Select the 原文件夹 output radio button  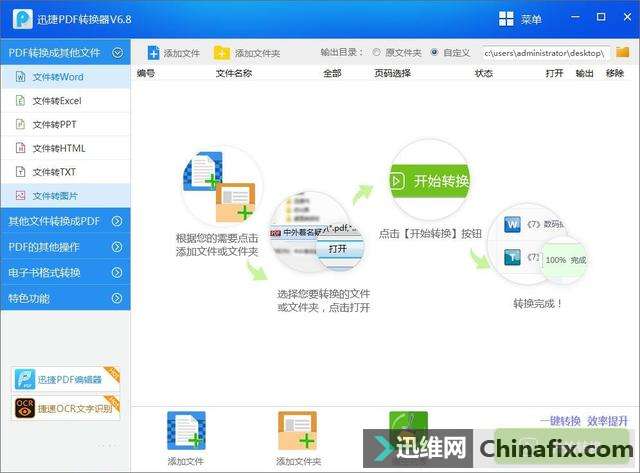pyautogui.click(x=376, y=52)
